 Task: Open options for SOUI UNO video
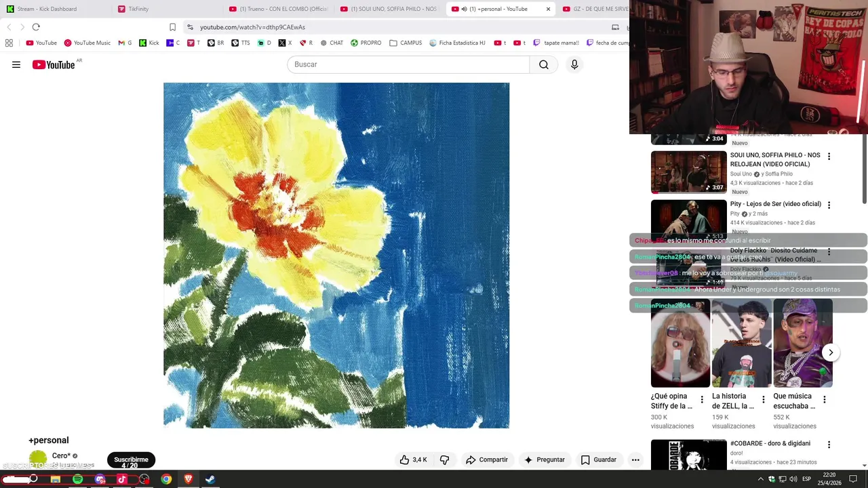tap(829, 157)
